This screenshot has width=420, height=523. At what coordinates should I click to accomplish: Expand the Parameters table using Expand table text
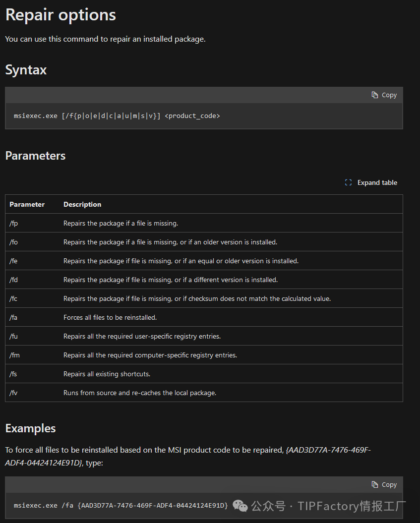pyautogui.click(x=377, y=182)
